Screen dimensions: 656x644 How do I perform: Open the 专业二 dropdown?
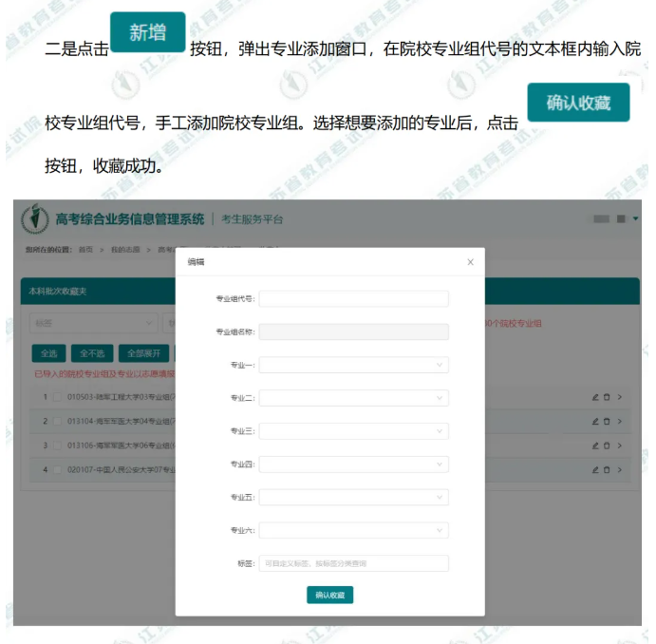point(353,398)
